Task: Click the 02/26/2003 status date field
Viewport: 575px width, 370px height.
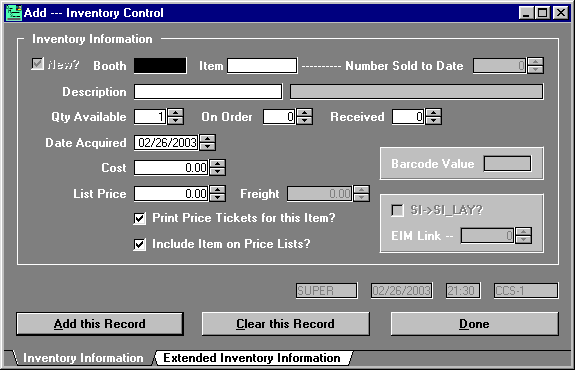Action: click(x=401, y=291)
